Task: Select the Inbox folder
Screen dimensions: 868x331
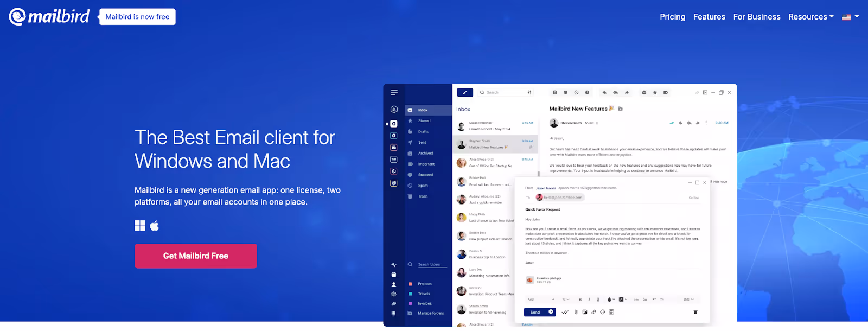Action: [x=429, y=110]
